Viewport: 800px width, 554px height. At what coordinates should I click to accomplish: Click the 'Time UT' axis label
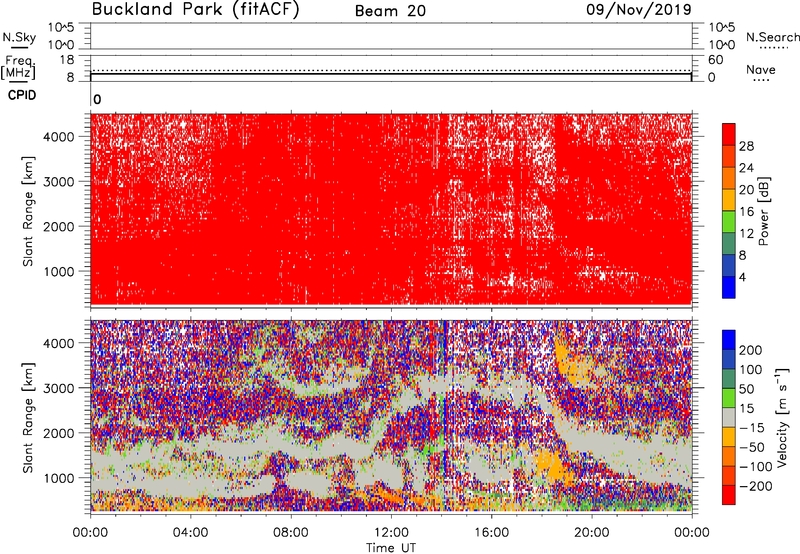point(391,548)
